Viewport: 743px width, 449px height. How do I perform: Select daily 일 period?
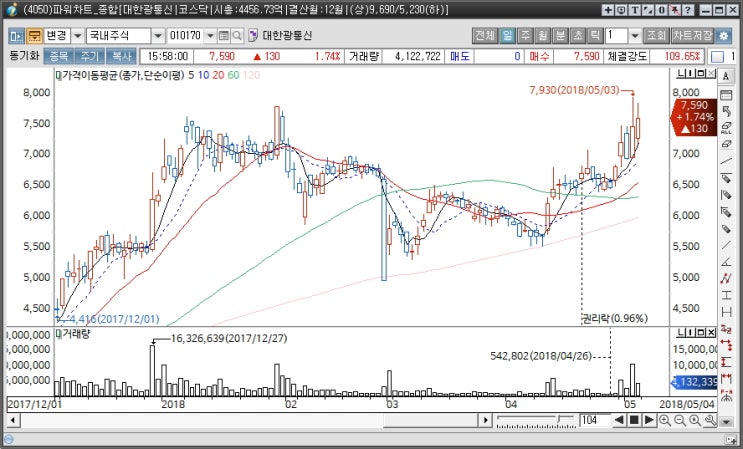(x=507, y=36)
